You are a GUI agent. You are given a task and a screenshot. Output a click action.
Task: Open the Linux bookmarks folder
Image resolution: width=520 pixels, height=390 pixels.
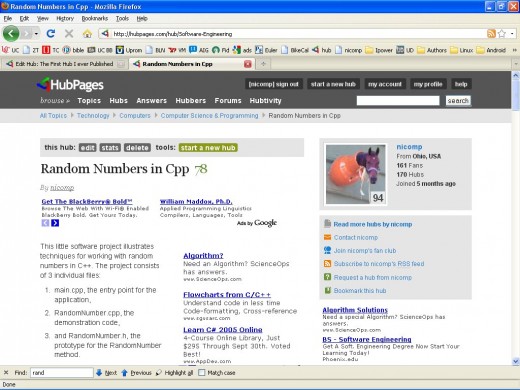[462, 50]
